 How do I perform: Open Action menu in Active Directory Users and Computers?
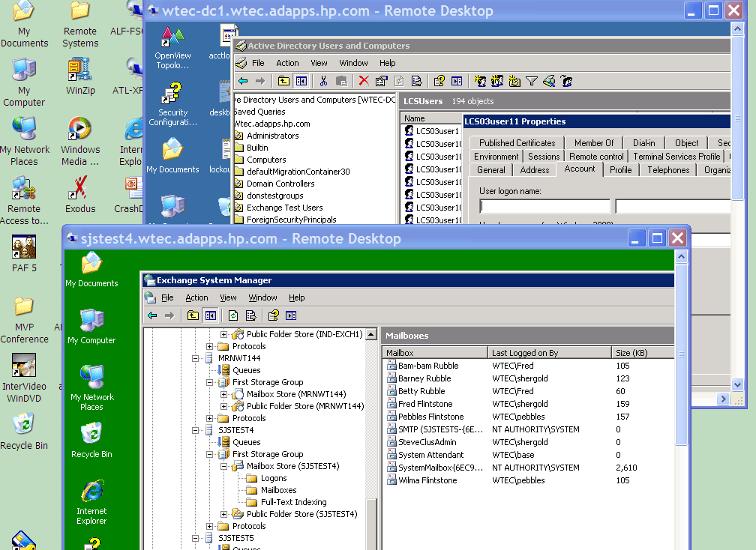coord(287,63)
